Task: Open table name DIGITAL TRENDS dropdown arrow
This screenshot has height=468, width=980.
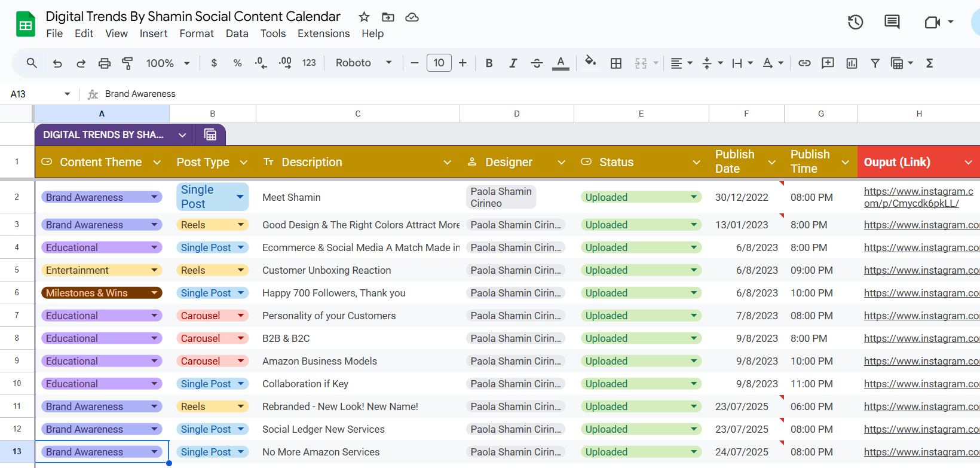Action: [x=182, y=135]
